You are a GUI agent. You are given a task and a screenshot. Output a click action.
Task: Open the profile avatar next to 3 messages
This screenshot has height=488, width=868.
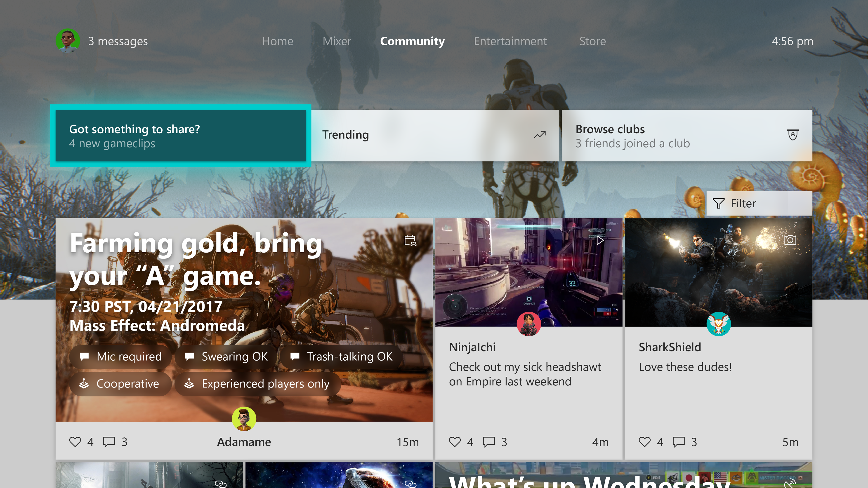[x=68, y=41]
